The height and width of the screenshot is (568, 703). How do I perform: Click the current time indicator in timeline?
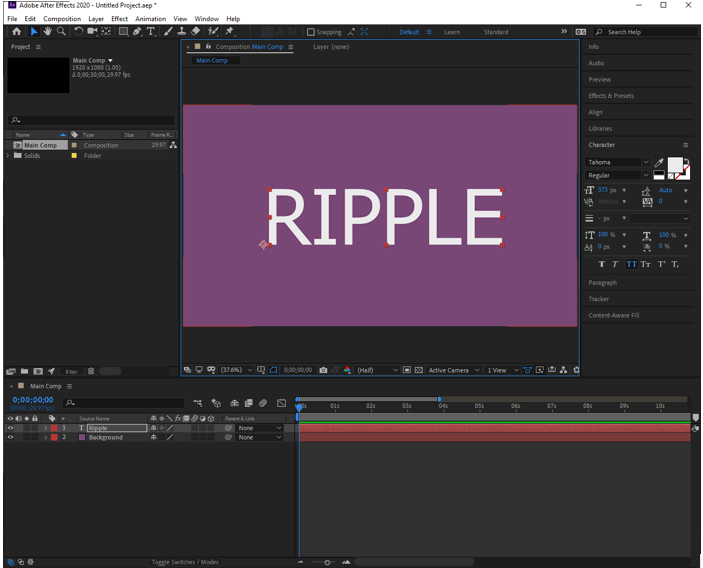click(299, 406)
